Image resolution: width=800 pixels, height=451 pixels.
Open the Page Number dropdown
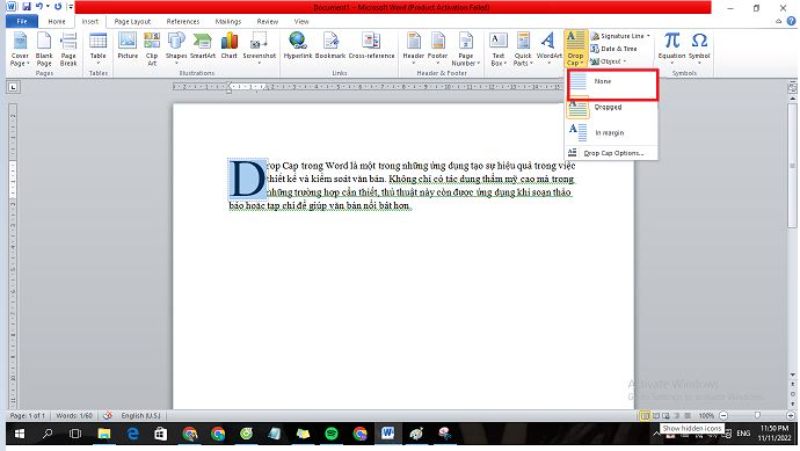tap(465, 49)
